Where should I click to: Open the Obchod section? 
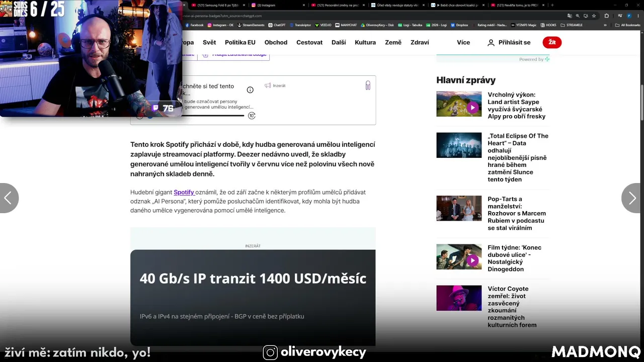click(276, 42)
